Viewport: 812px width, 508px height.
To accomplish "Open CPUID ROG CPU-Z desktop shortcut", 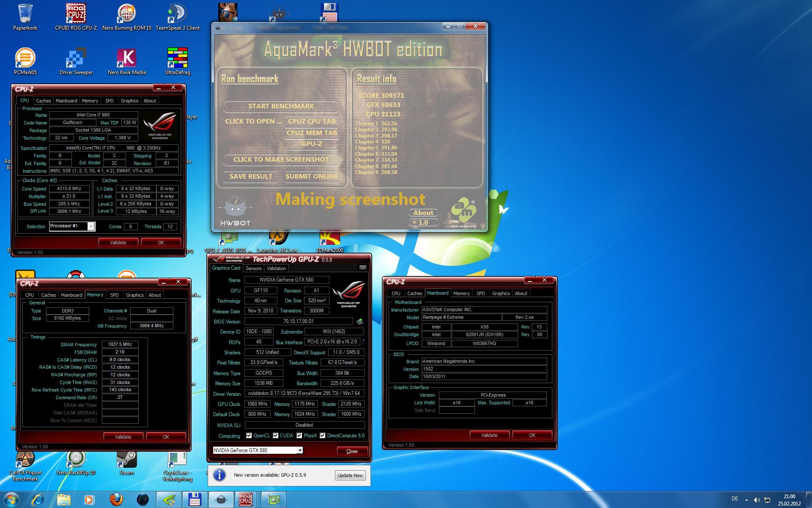I will [76, 17].
